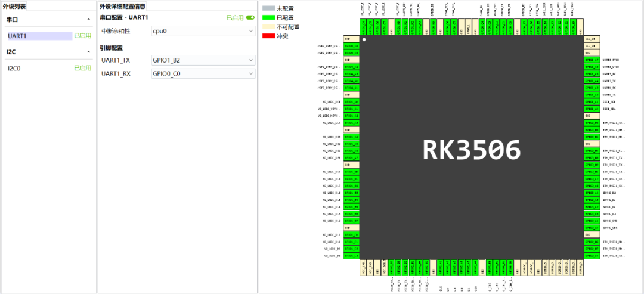Select the pin labeled SDMMC_D0
Image resolution: width=644 pixels, height=294 pixels.
coord(592,206)
